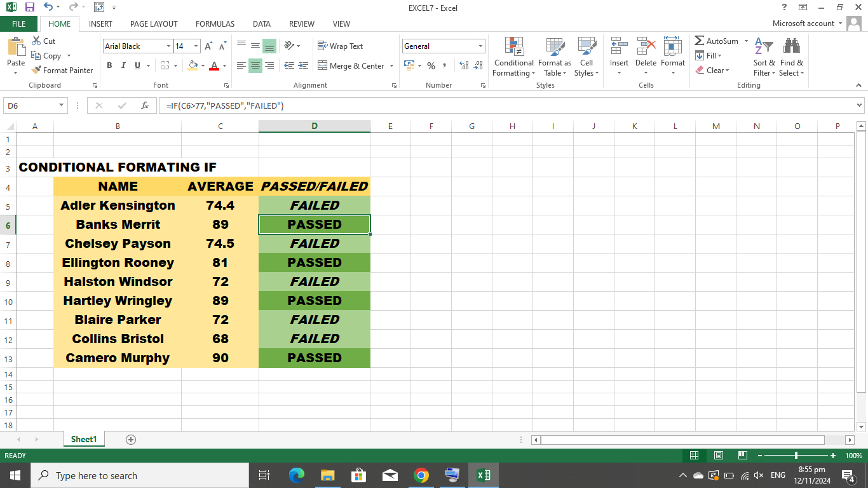Open the FILE tab

tap(19, 24)
